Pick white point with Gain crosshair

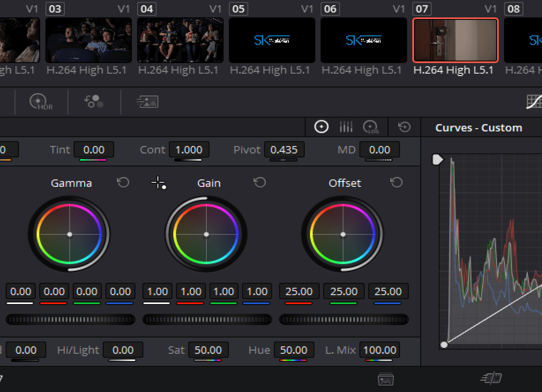point(158,183)
